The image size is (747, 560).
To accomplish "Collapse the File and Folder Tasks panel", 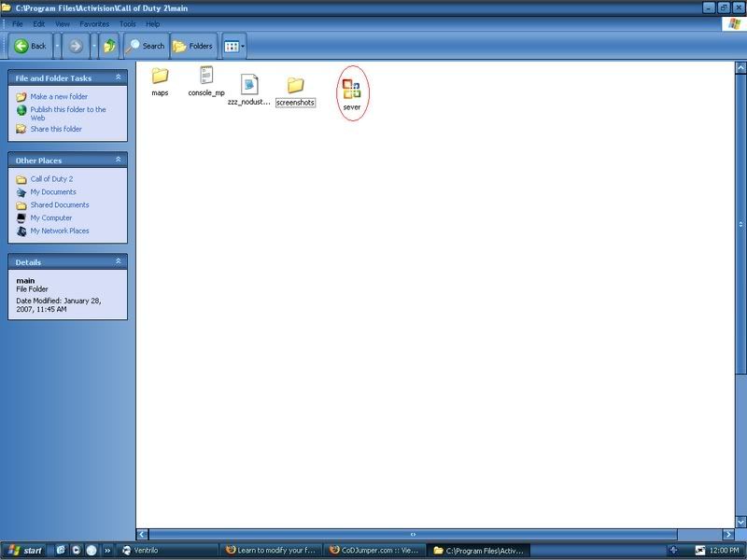I will (x=119, y=77).
